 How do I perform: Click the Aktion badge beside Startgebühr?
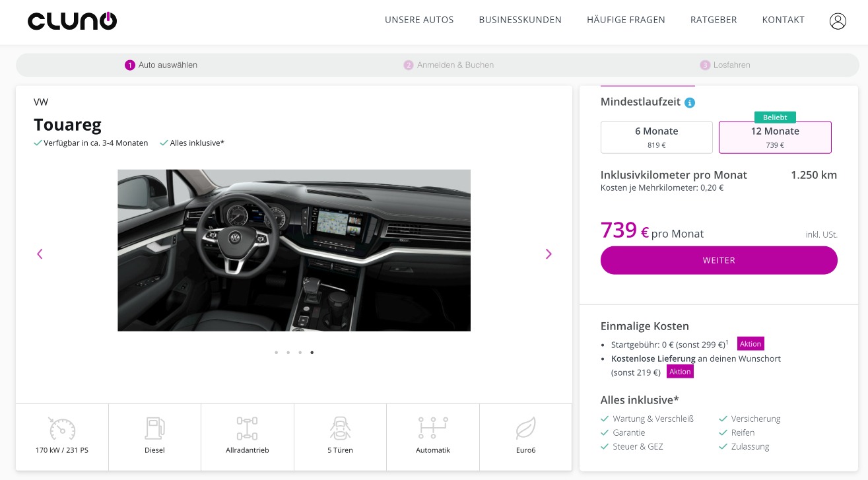751,344
